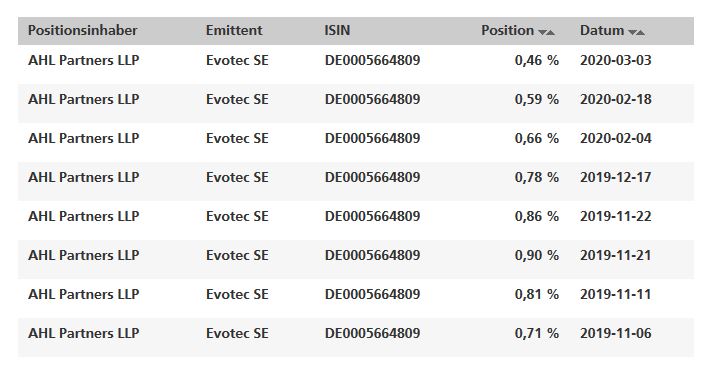Click the ISIN in the 2019-12-17 row
Screen dimensions: 704x367
pos(372,177)
